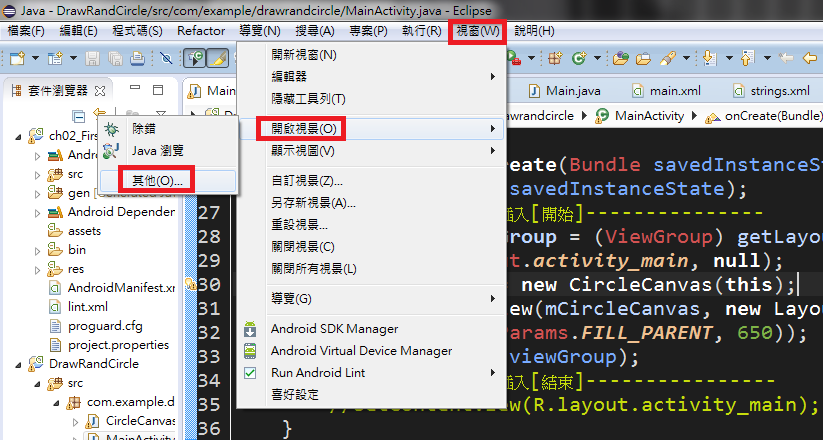
Task: Open External Tools dropdown arrow
Action: tap(531, 58)
